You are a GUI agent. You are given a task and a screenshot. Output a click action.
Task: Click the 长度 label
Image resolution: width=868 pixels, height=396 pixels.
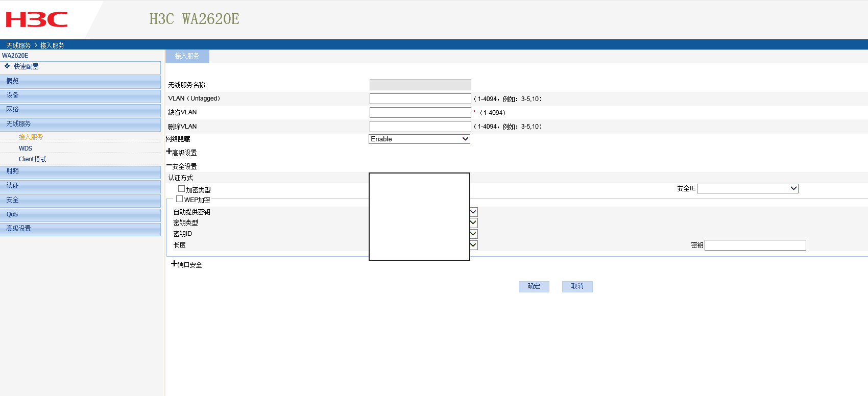[179, 245]
